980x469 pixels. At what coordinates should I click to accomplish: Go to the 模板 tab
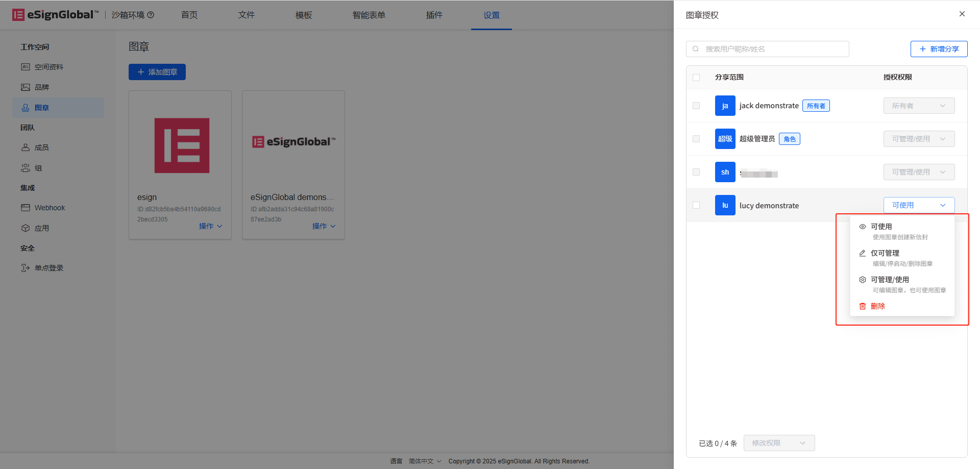pos(304,15)
